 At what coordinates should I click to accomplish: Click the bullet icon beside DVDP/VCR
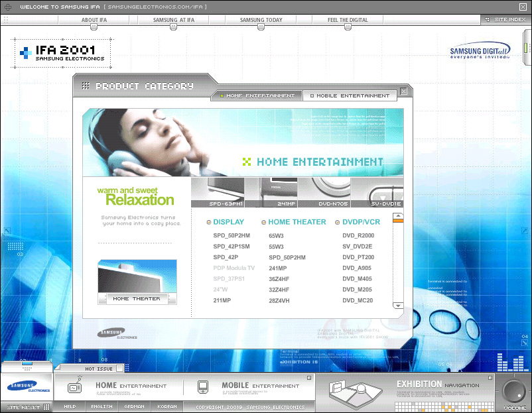(x=337, y=223)
